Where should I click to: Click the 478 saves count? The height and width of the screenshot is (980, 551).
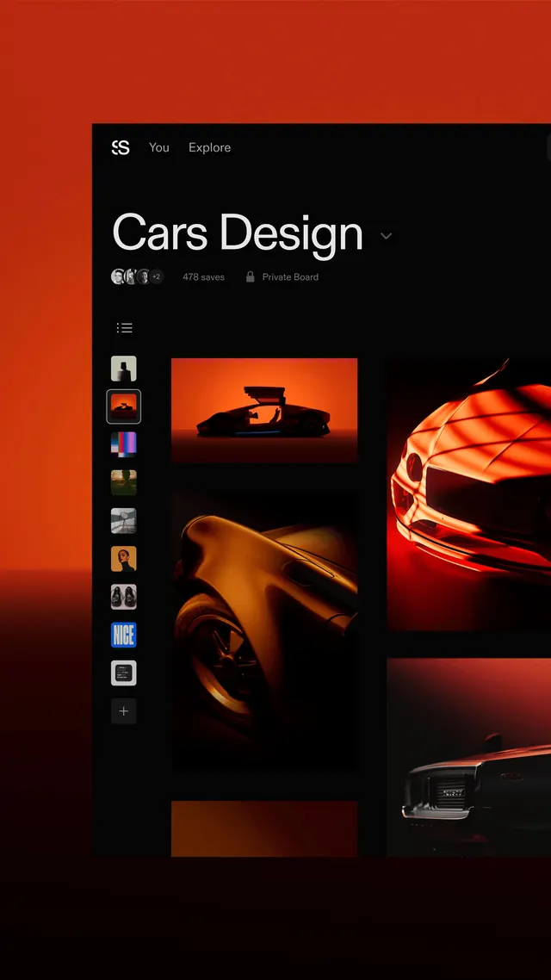pos(203,277)
